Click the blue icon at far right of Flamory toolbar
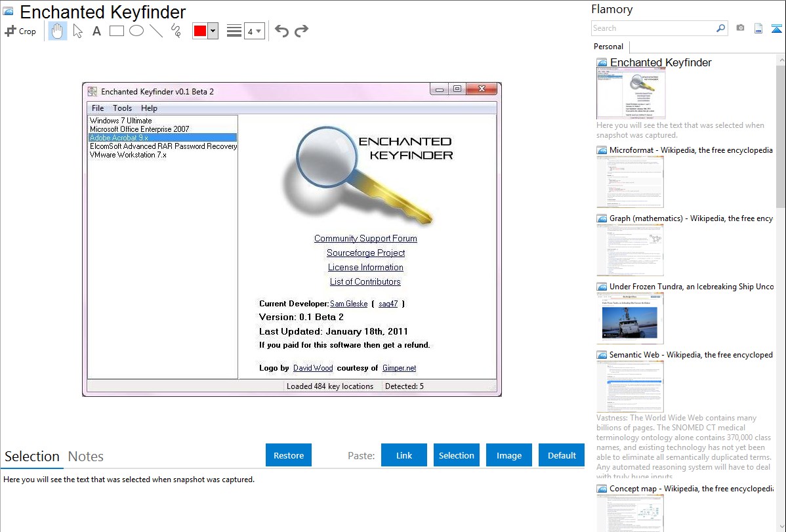The width and height of the screenshot is (786, 532). coord(776,28)
